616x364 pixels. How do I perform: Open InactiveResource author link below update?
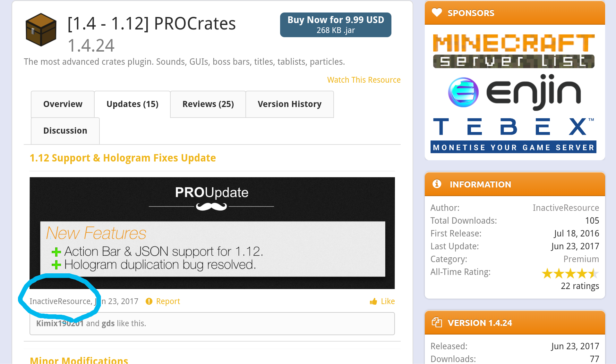(61, 301)
